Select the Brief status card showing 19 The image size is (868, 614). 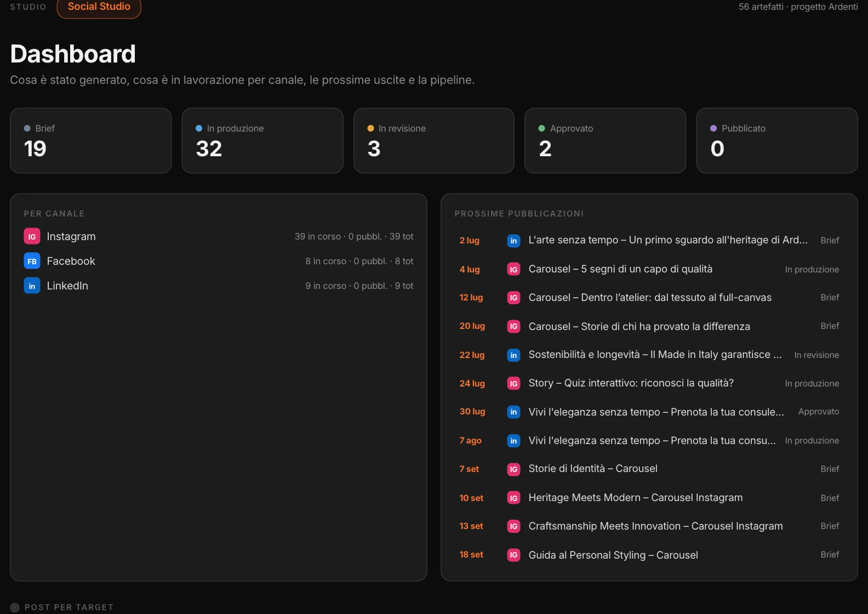coord(91,140)
